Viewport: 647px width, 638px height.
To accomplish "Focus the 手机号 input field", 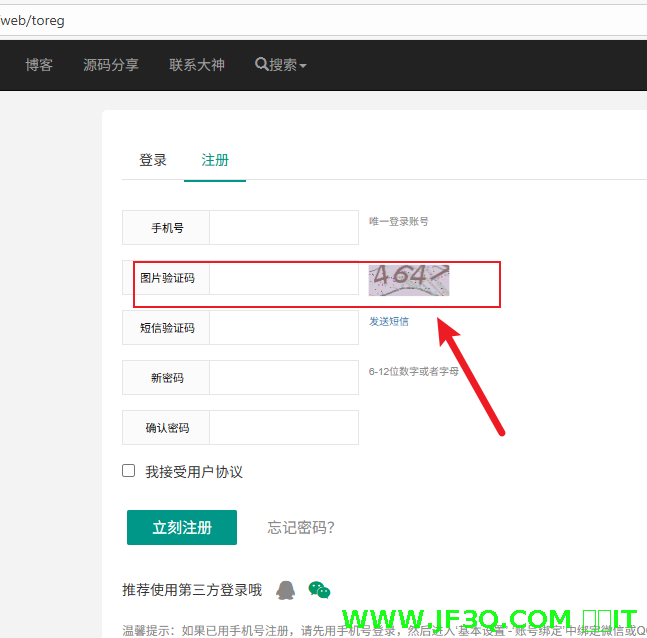I will pos(283,228).
